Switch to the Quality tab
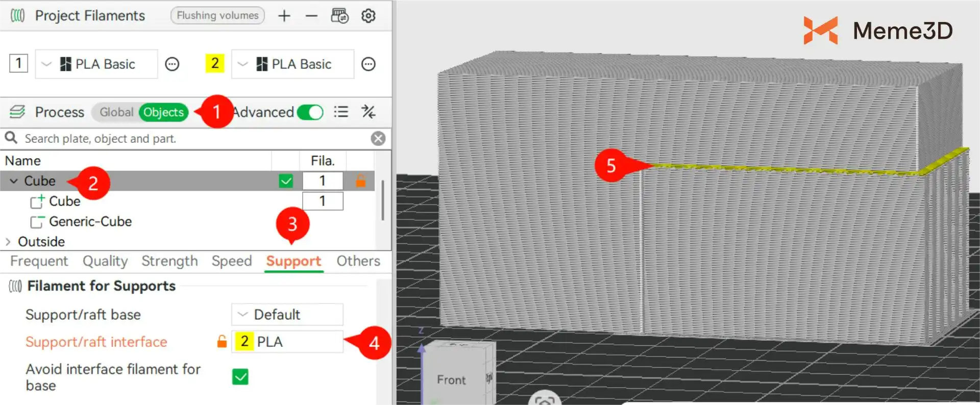Screen dimensions: 980x405 click(105, 261)
